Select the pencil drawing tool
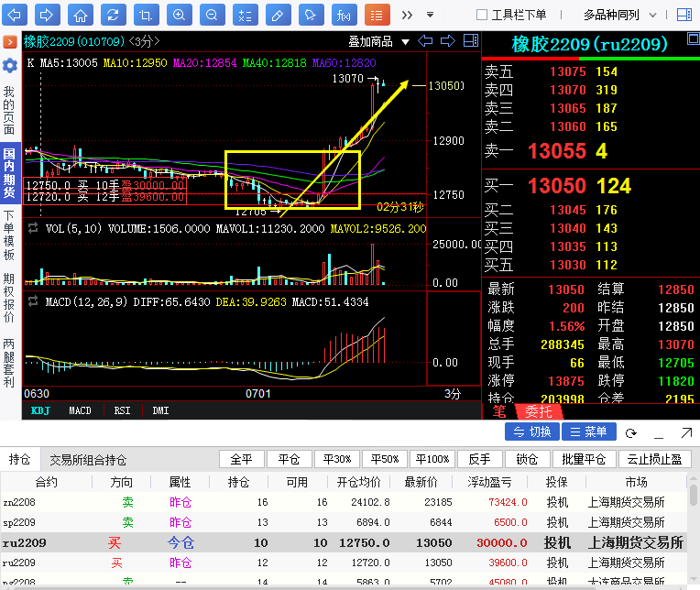Image resolution: width=700 pixels, height=590 pixels. [x=277, y=15]
